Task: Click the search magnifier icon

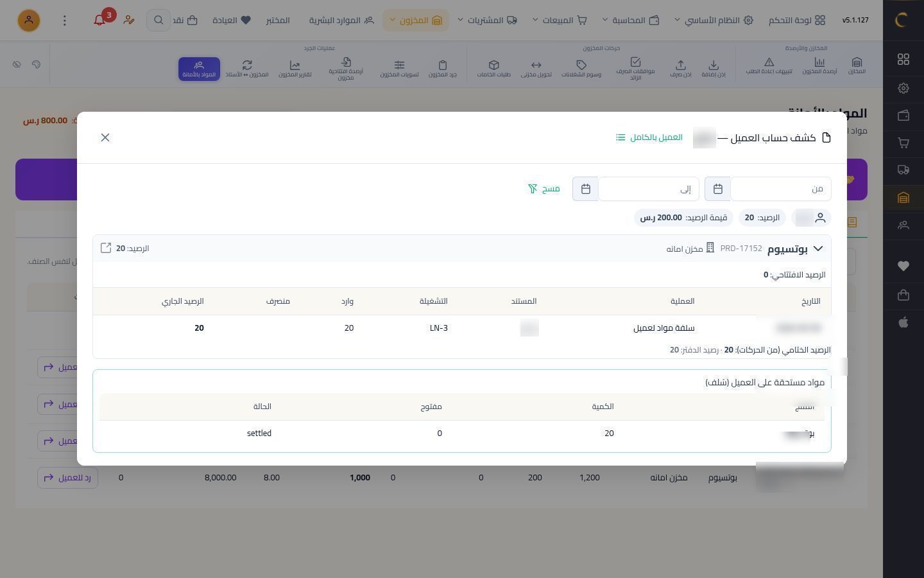Action: [158, 21]
